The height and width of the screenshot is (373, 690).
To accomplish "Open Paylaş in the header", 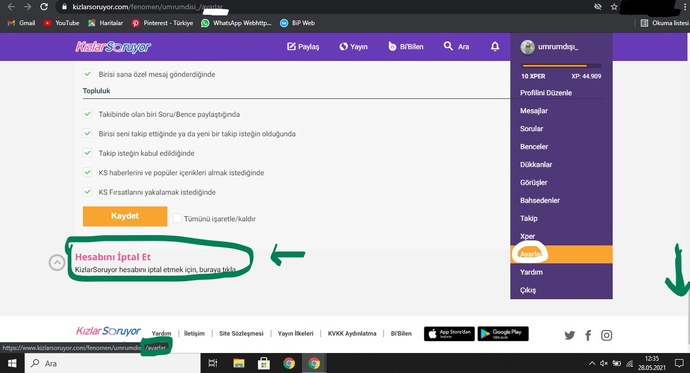I will (x=303, y=47).
